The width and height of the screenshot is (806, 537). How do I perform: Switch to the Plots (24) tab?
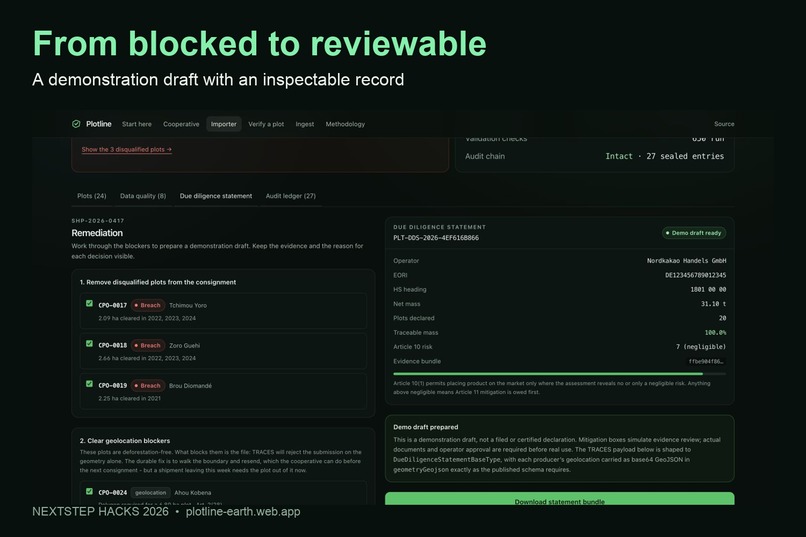(x=91, y=196)
